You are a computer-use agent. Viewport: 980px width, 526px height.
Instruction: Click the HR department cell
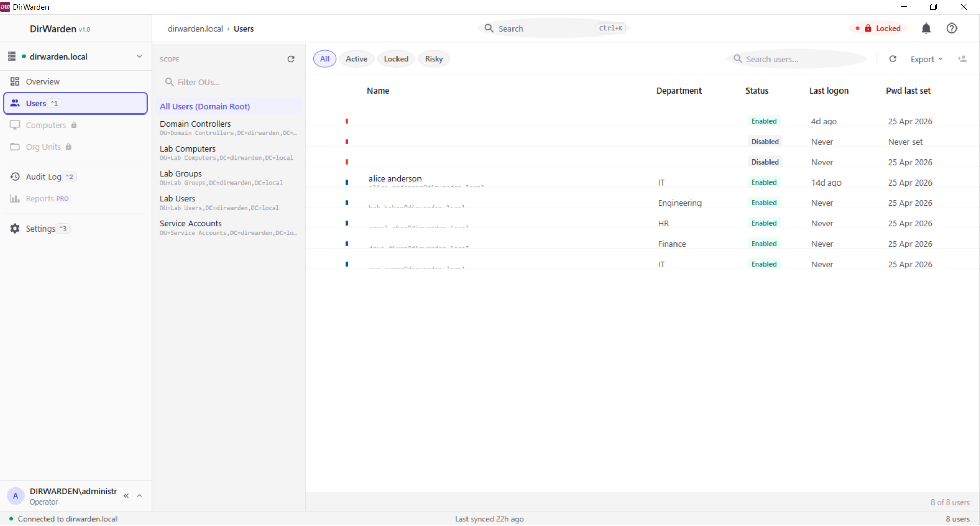click(663, 223)
